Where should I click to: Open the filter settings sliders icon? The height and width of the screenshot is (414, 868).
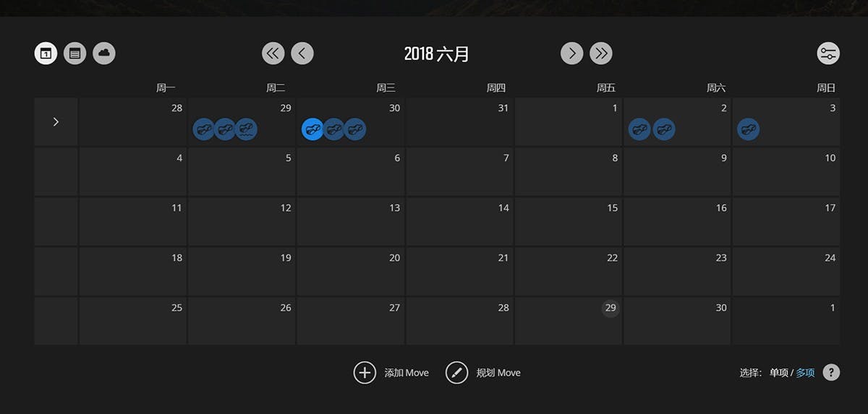coord(828,53)
